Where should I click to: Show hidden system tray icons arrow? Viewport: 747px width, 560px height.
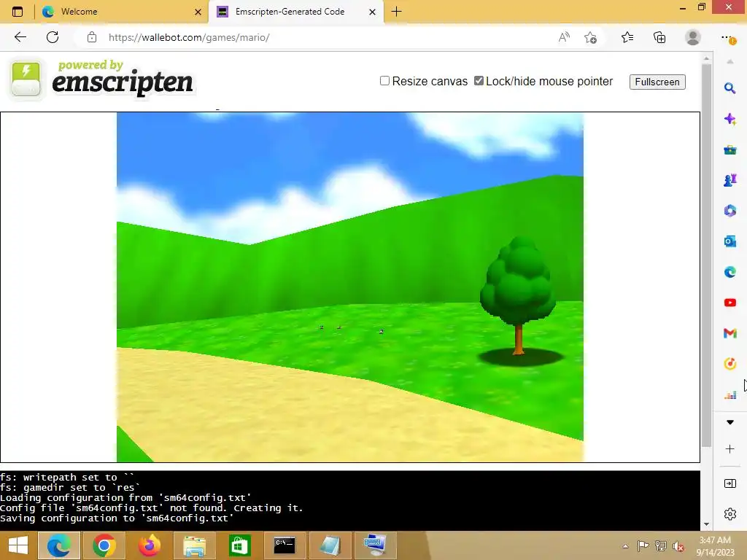click(x=625, y=546)
